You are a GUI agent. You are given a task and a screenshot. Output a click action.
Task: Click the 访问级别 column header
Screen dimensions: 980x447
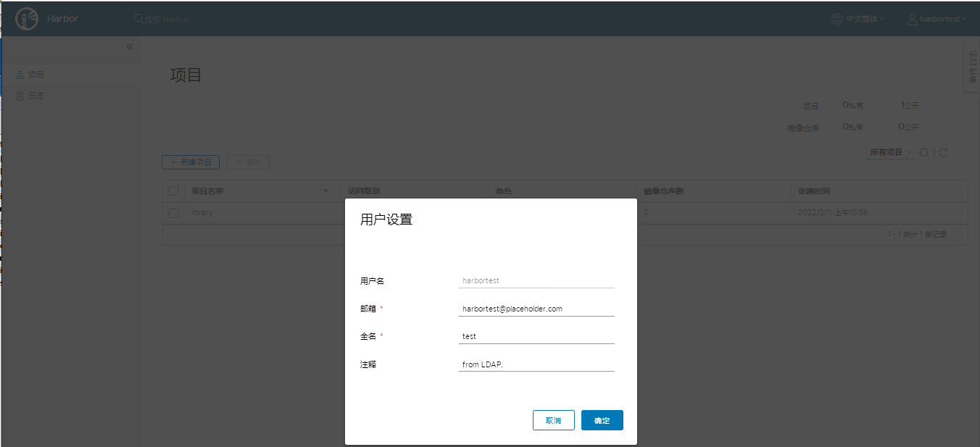[364, 191]
